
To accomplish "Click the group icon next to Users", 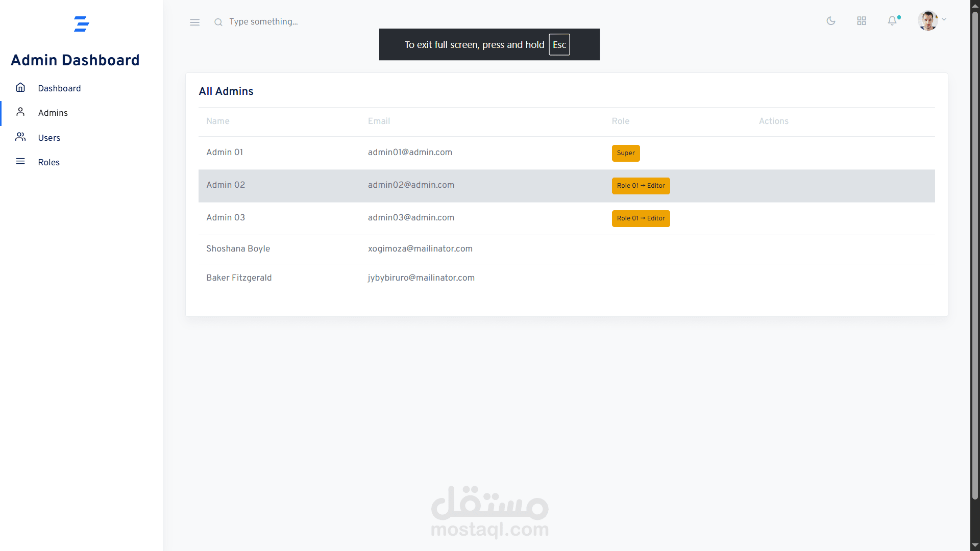I will pyautogui.click(x=20, y=137).
